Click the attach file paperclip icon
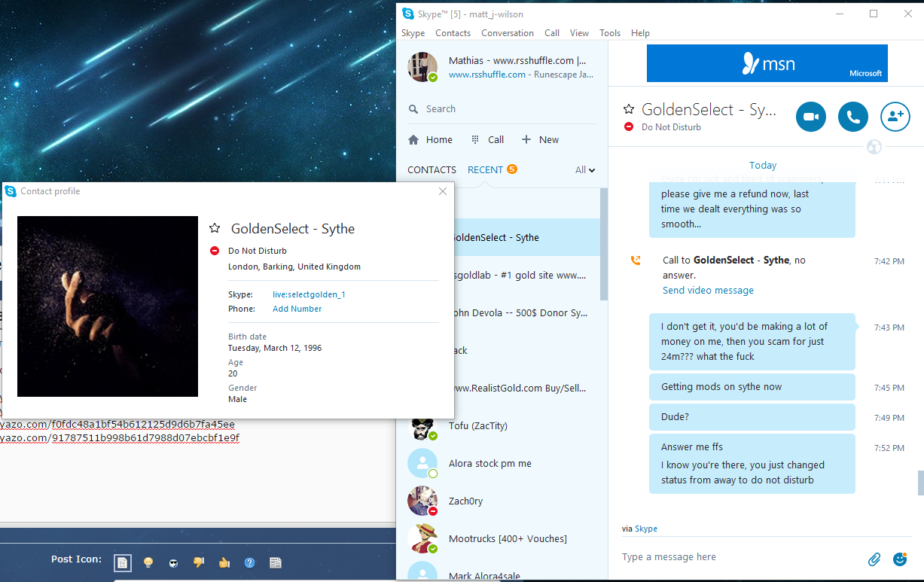 tap(874, 559)
